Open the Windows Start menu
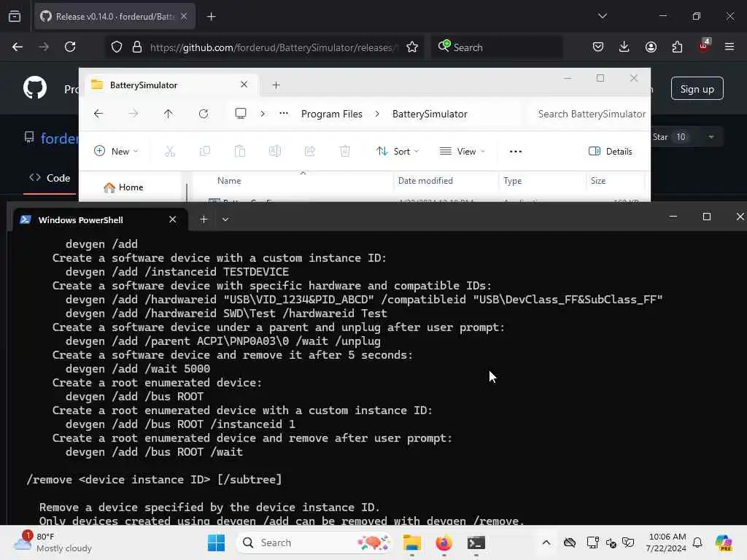The image size is (747, 560). (x=216, y=542)
